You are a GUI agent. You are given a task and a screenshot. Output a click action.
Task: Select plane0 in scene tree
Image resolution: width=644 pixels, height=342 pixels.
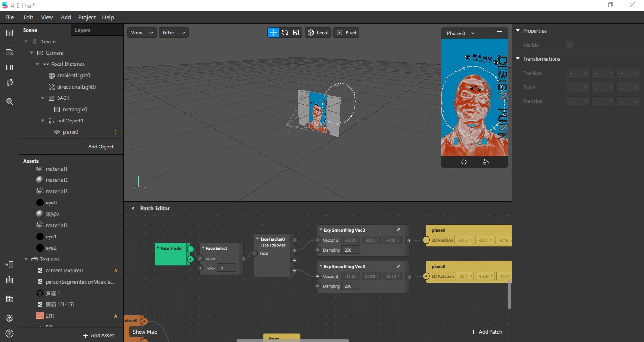tap(70, 132)
